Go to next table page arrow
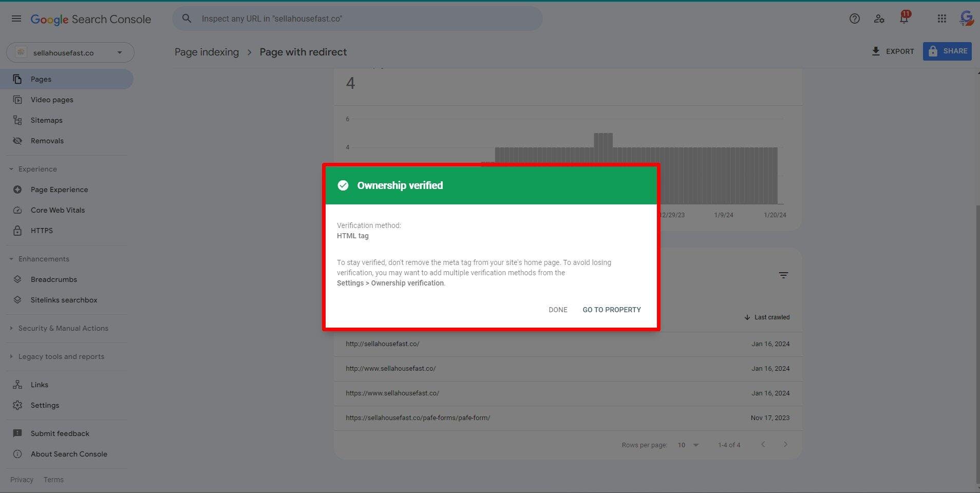This screenshot has width=980, height=493. (785, 445)
